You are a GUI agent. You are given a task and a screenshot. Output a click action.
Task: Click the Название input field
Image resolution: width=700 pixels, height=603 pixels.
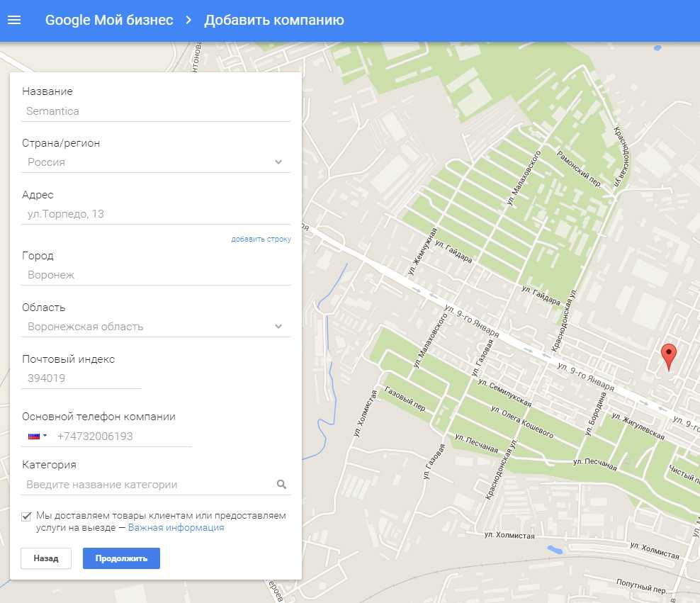[156, 111]
